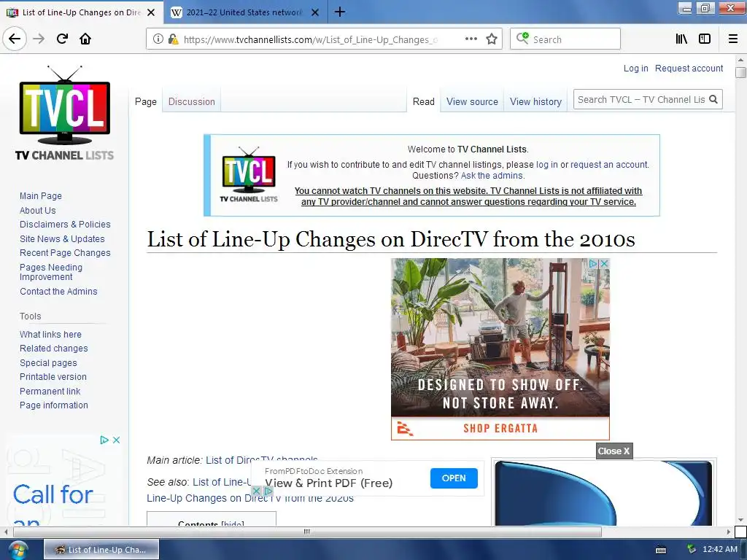Open a new browser tab
Screen dimensions: 747x560
[x=340, y=12]
